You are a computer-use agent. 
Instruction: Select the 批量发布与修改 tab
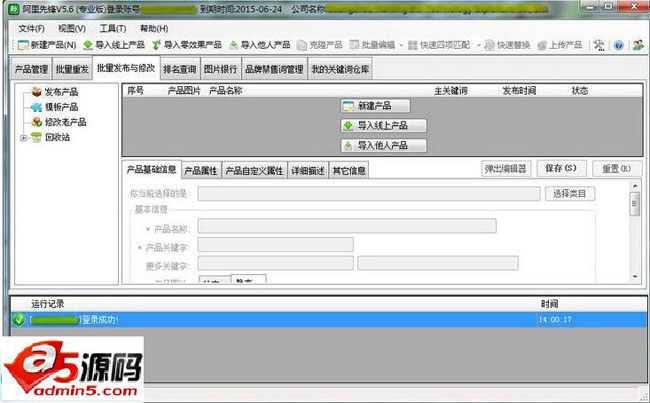click(x=126, y=68)
